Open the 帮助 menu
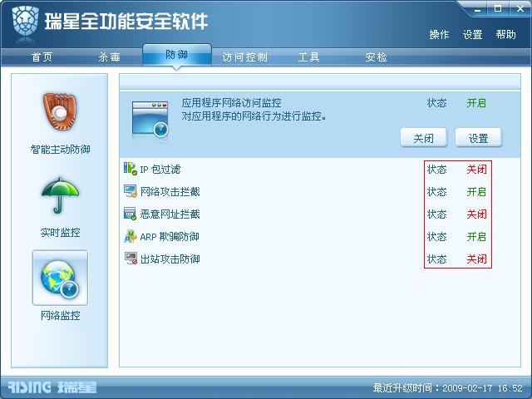Viewport: 532px width, 399px height. point(506,34)
